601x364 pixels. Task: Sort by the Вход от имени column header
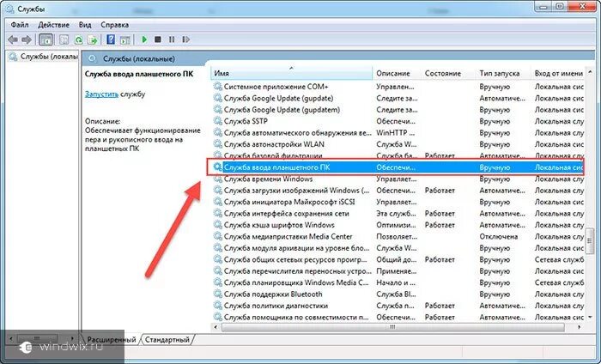558,73
